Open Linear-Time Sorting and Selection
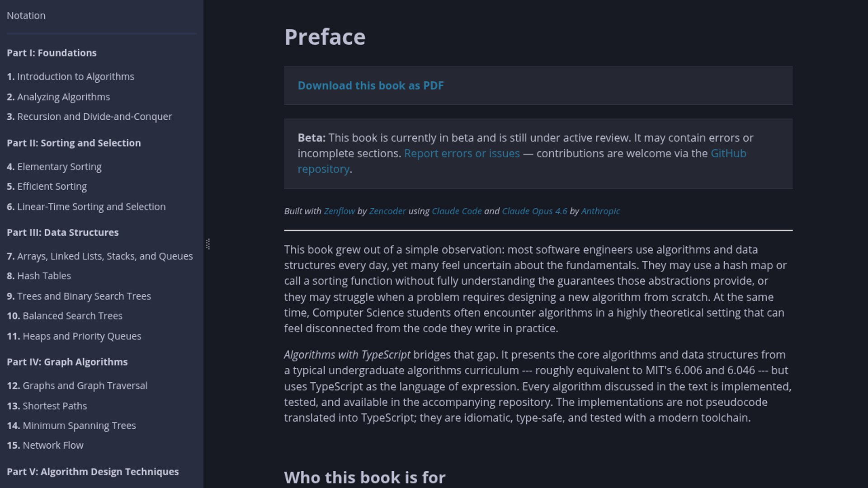This screenshot has height=488, width=868. pos(86,207)
